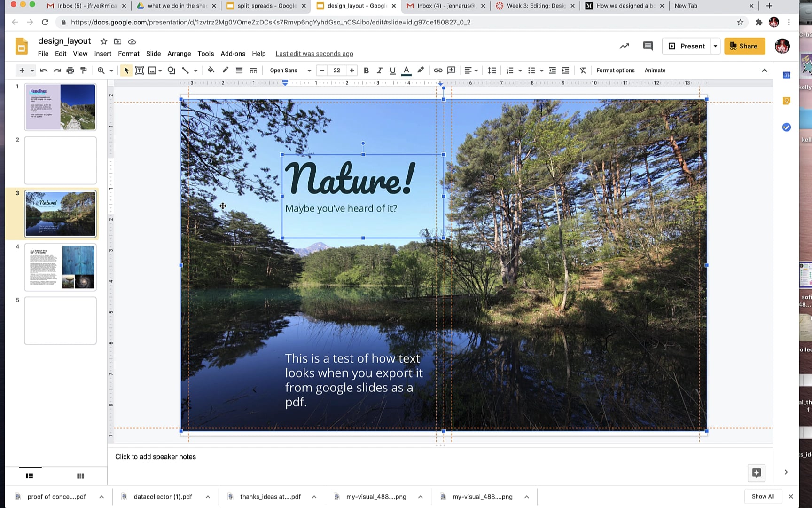The height and width of the screenshot is (508, 812).
Task: Select the text box tool
Action: tap(139, 71)
